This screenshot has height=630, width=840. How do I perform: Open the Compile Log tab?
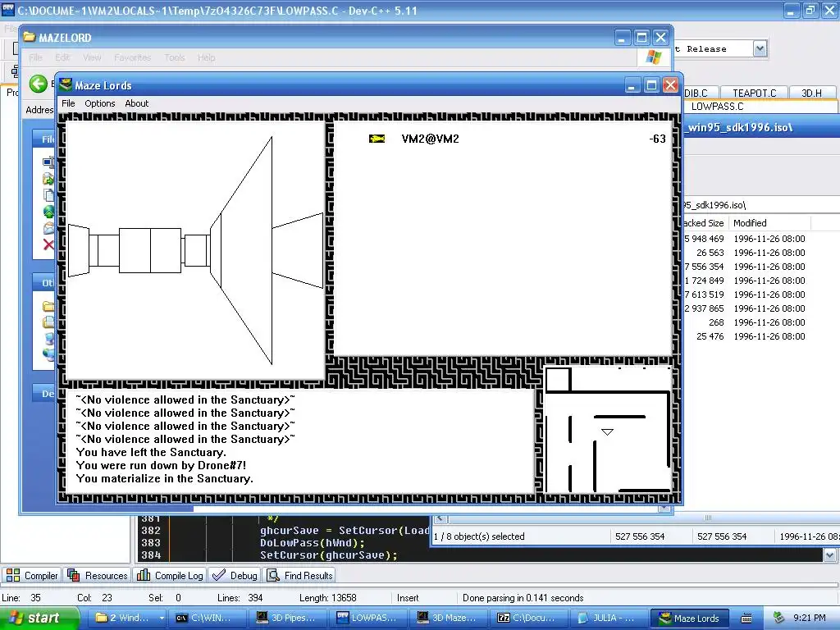tap(171, 575)
